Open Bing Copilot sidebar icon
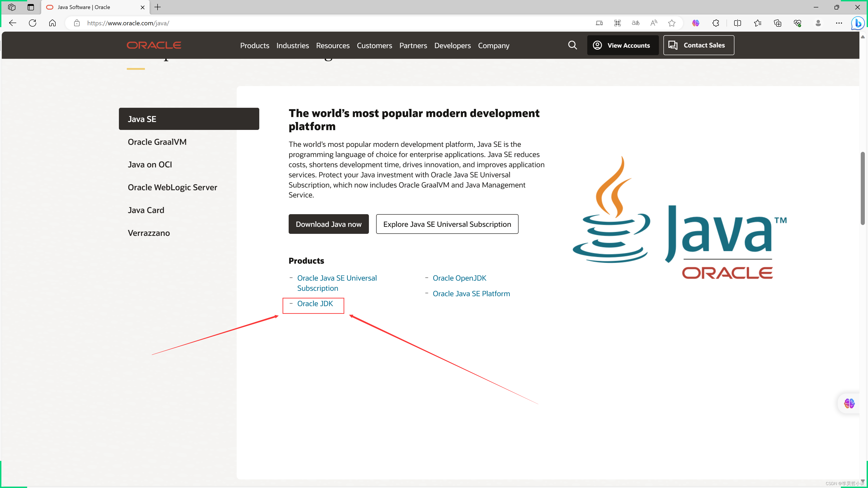868x488 pixels. 858,23
